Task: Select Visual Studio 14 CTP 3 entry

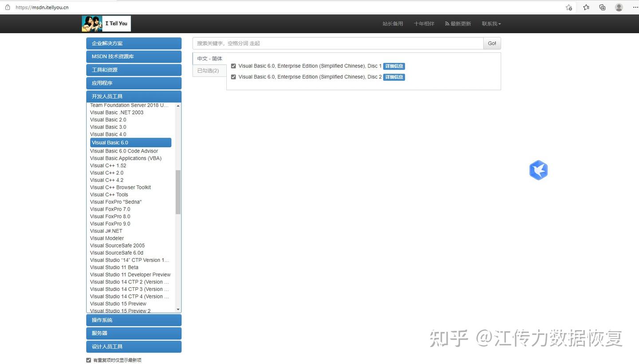Action: click(130, 289)
